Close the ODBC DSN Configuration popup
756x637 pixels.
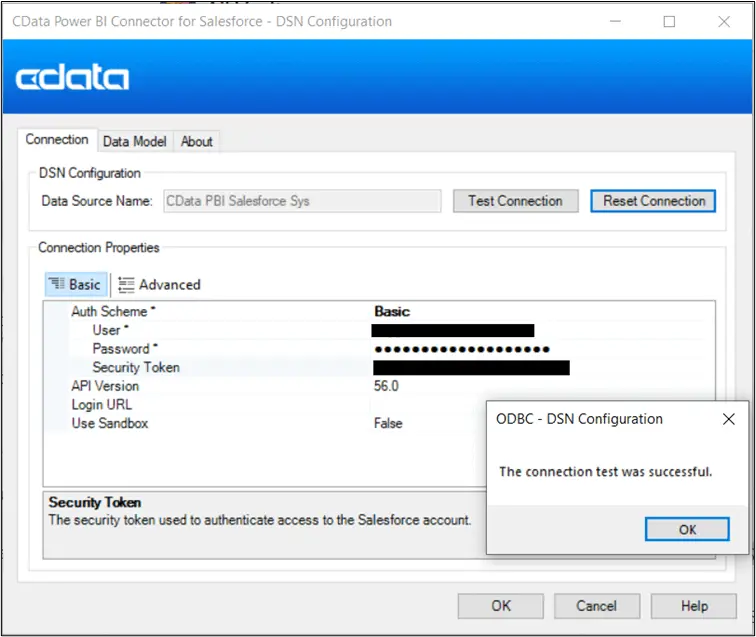(x=728, y=419)
